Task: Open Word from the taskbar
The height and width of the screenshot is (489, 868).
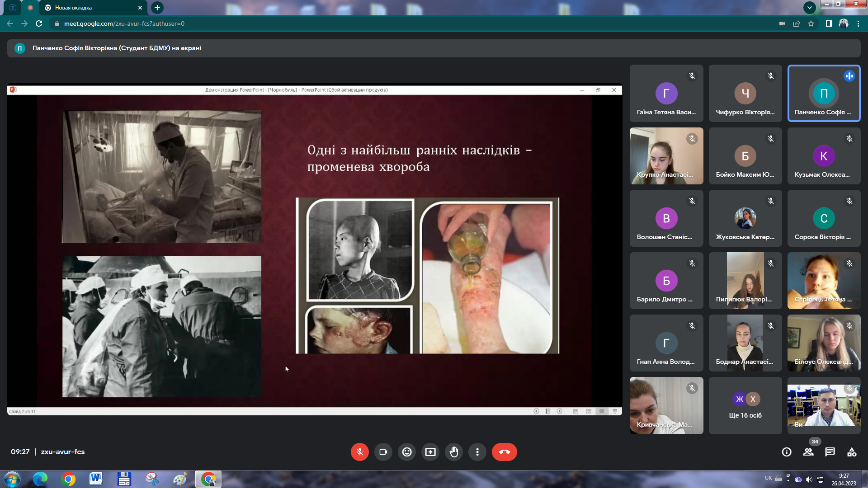Action: [x=96, y=479]
